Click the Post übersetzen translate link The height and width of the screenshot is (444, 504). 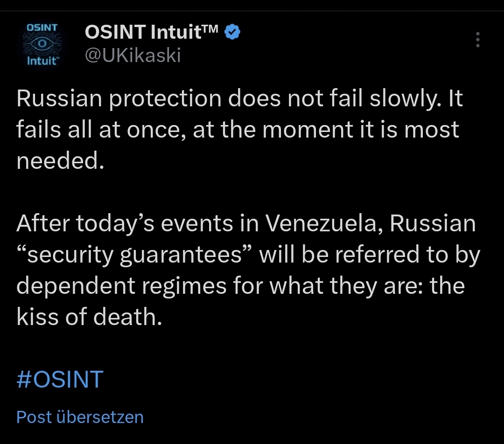point(80,416)
